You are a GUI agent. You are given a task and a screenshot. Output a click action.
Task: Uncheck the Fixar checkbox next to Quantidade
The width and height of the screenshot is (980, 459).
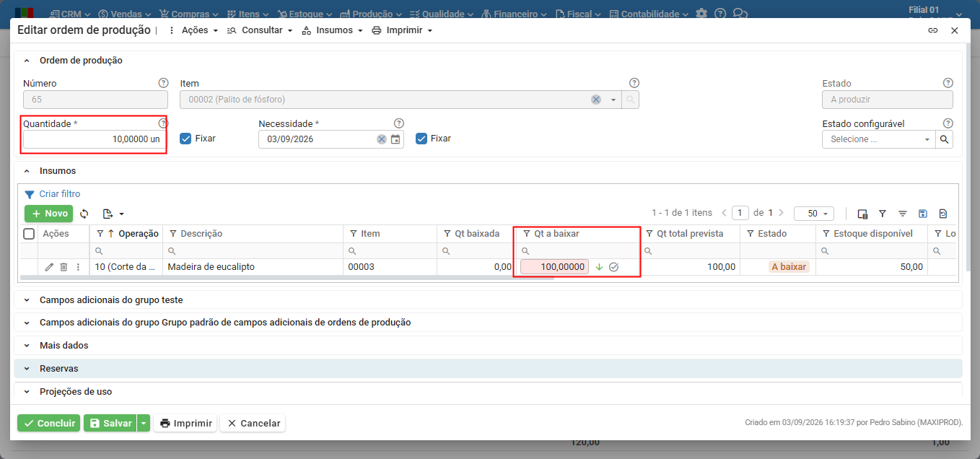click(x=185, y=139)
